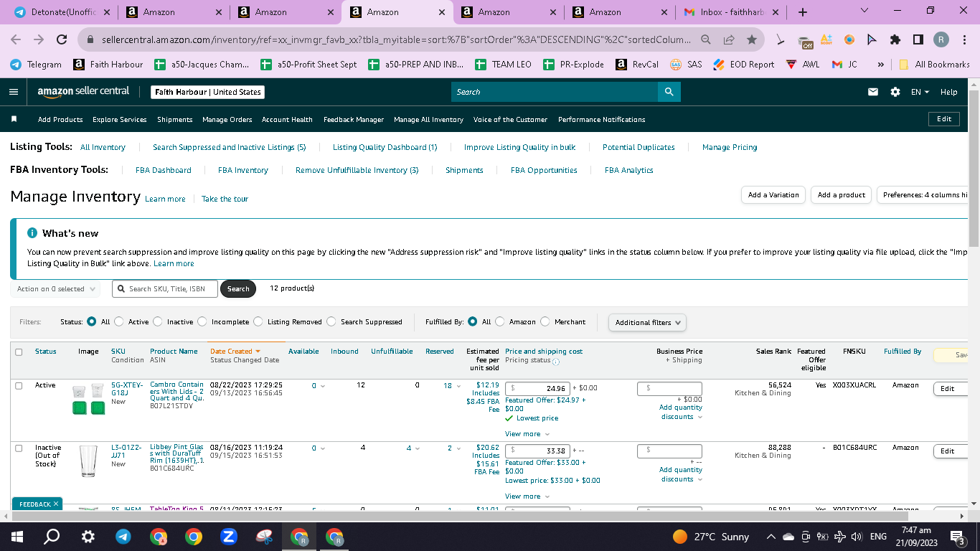980x551 pixels.
Task: Expand the Reserved 18 dropdown arrow
Action: (458, 386)
